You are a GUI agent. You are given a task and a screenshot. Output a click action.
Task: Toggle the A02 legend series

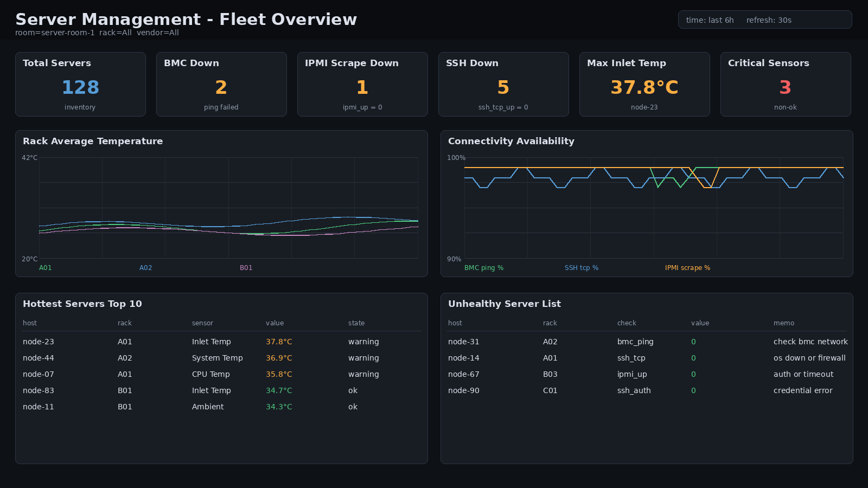click(x=146, y=268)
